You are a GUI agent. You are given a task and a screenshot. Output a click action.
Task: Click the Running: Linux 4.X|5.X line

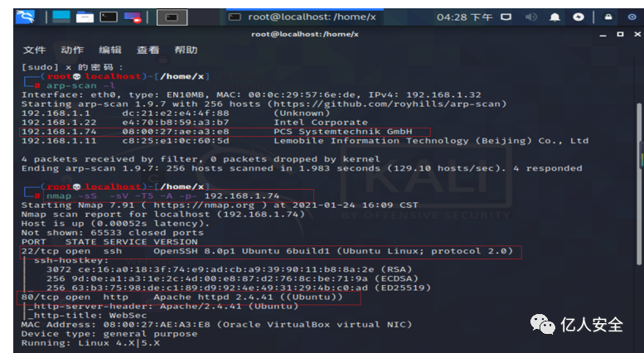pyautogui.click(x=90, y=343)
